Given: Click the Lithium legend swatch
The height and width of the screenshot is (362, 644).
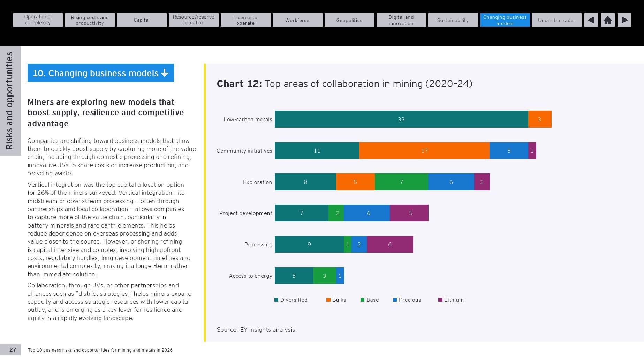Looking at the screenshot, I should (x=440, y=300).
